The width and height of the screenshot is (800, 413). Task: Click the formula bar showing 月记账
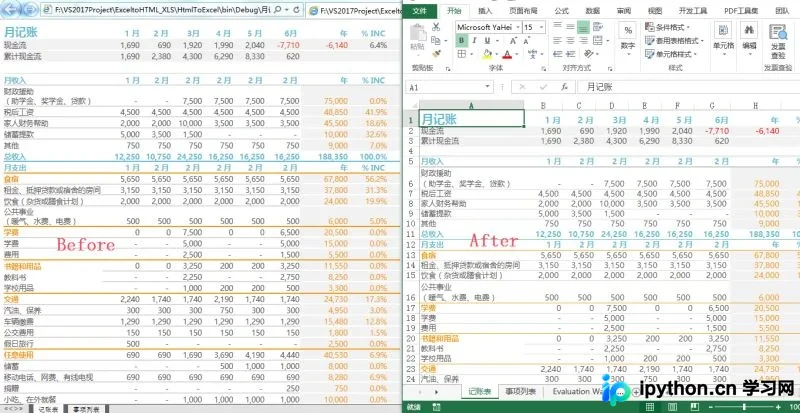point(689,87)
